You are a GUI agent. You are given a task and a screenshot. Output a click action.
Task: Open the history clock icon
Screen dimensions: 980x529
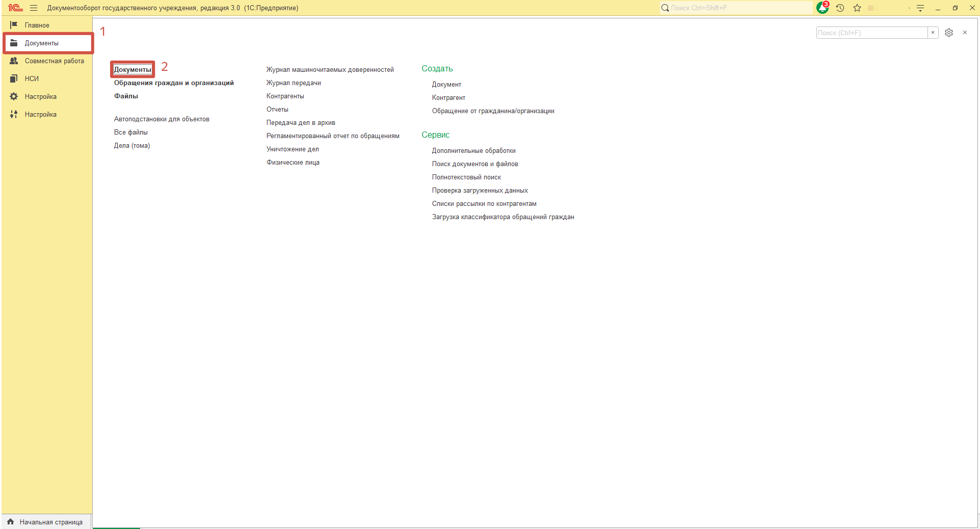coord(840,8)
